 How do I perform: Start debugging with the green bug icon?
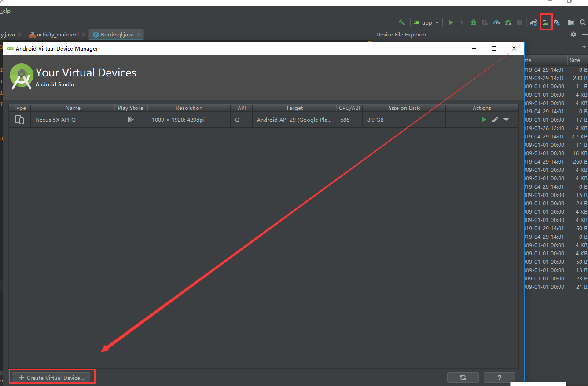(473, 22)
